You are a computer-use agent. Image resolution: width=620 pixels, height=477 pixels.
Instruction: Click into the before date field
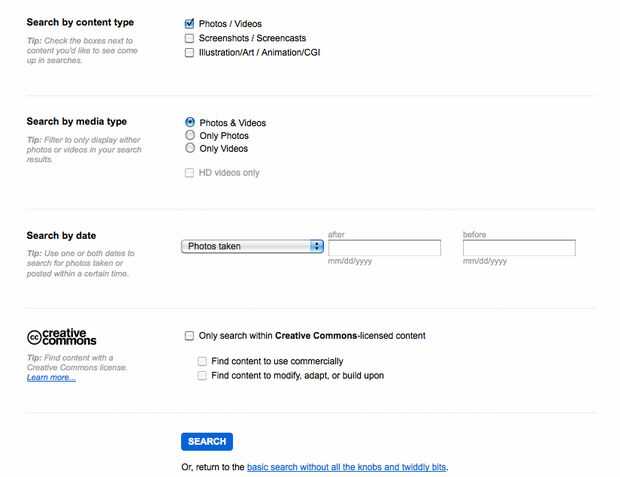519,248
